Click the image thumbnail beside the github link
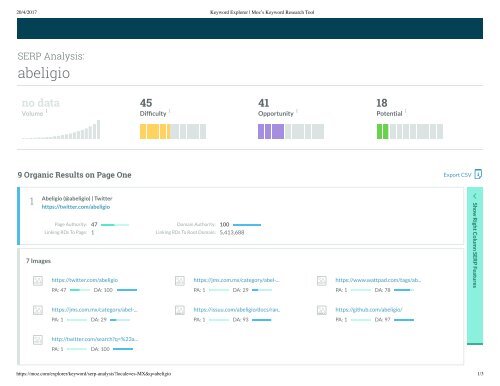 point(322,311)
